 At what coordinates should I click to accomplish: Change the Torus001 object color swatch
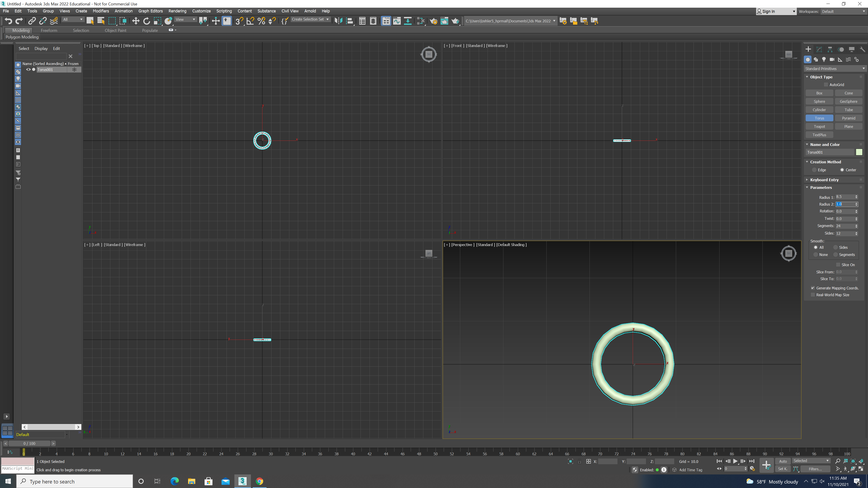click(x=859, y=152)
